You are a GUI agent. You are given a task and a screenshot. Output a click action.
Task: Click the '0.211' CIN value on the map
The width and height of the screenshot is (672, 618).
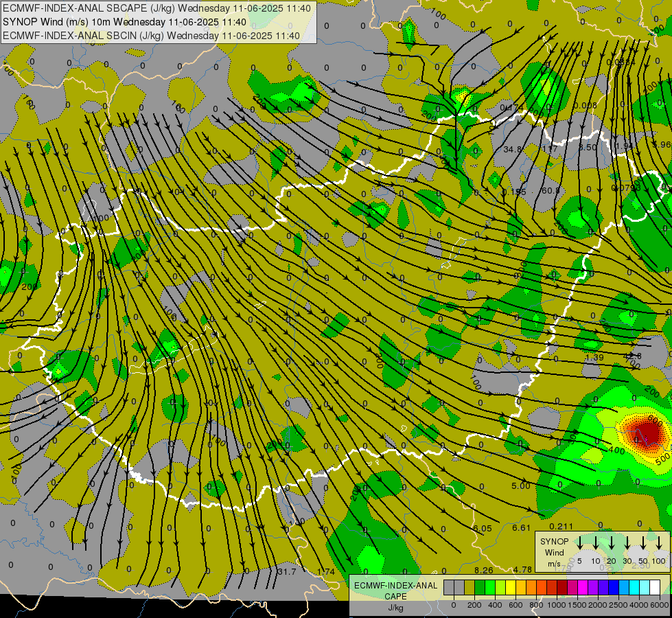click(x=561, y=526)
